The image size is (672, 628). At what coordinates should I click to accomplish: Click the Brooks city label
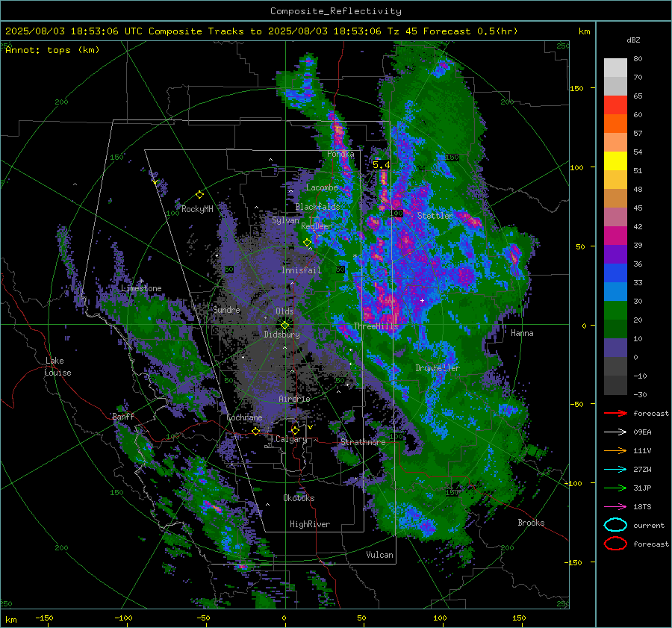531,523
